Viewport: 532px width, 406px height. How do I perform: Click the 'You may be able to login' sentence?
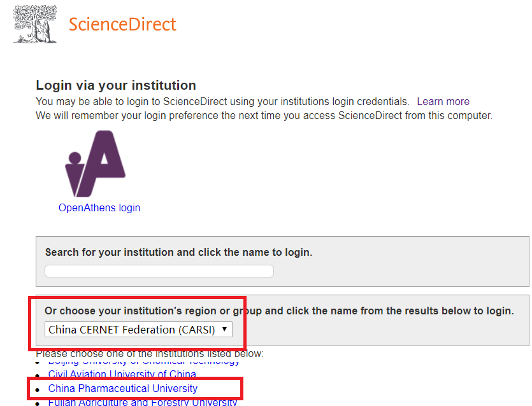click(222, 101)
